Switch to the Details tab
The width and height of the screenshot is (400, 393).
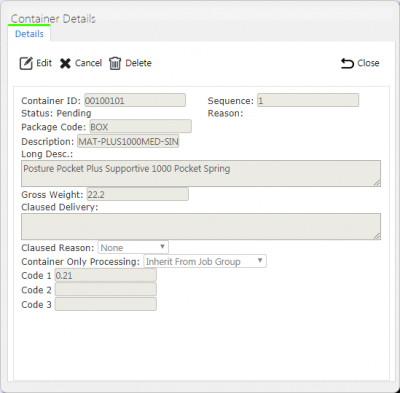(29, 34)
